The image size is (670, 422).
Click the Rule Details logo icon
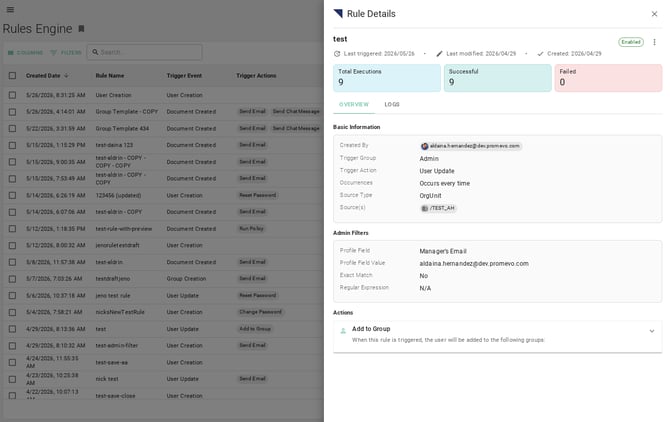338,14
